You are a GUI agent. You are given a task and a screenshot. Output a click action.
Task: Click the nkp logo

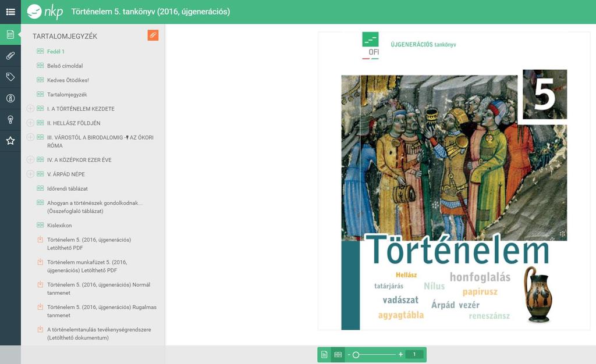point(45,12)
